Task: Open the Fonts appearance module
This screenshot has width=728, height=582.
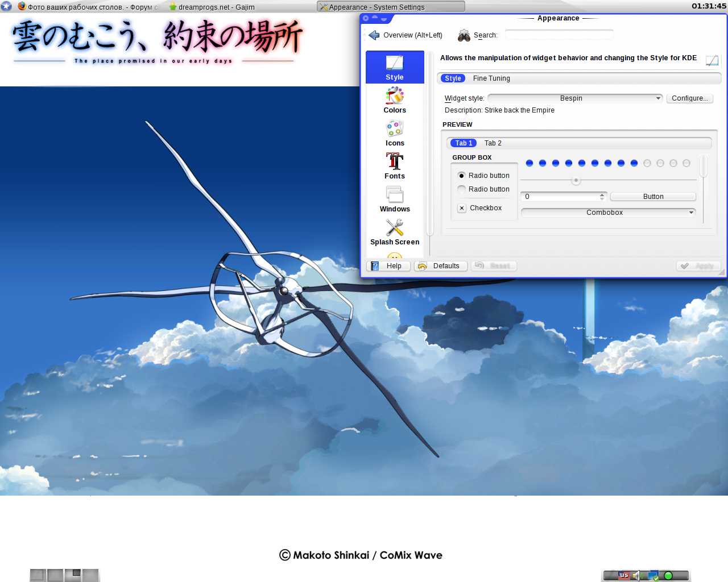Action: click(395, 166)
